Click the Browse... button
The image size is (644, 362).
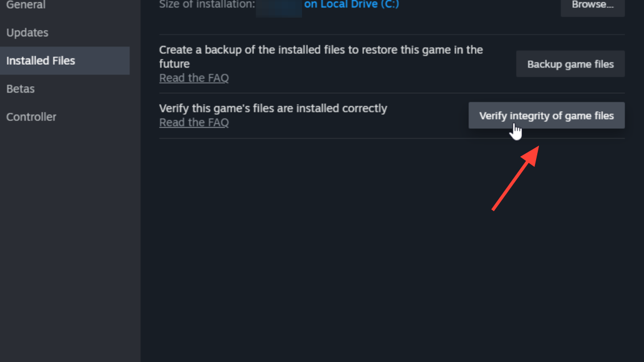pos(593,5)
